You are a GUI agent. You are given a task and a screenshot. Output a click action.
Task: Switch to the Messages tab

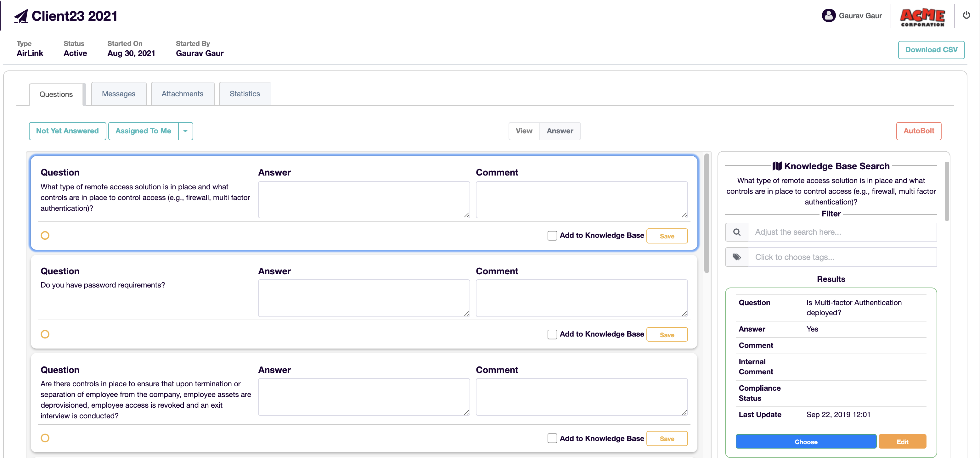pyautogui.click(x=118, y=93)
